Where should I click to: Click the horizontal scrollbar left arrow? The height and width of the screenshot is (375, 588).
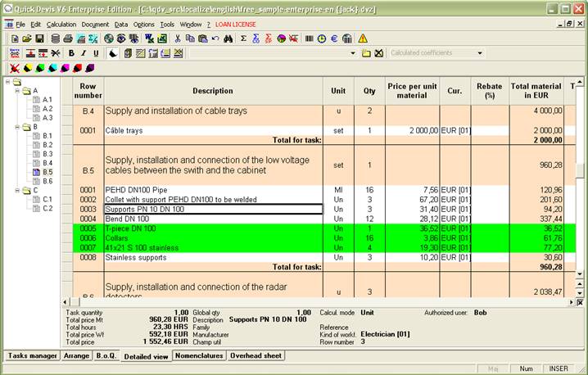(66, 302)
